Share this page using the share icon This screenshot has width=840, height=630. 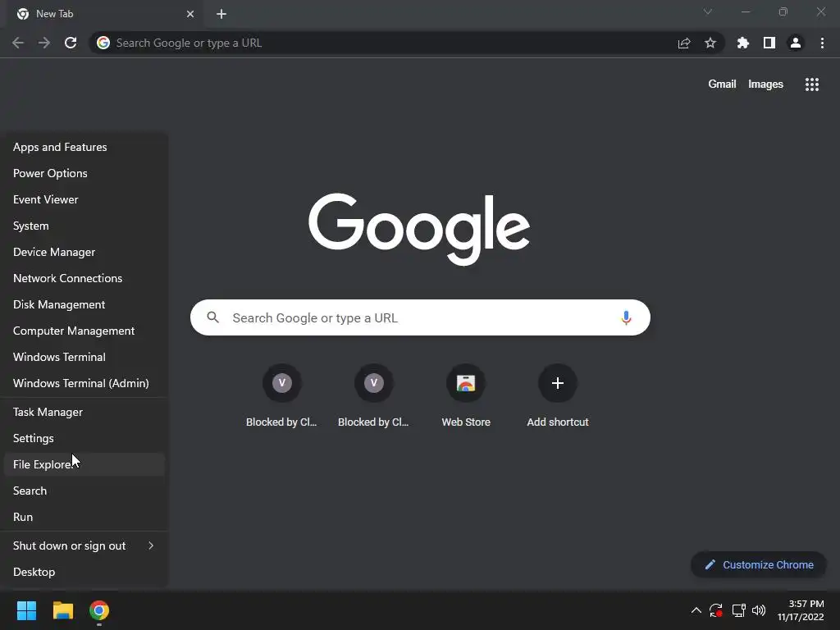click(684, 43)
